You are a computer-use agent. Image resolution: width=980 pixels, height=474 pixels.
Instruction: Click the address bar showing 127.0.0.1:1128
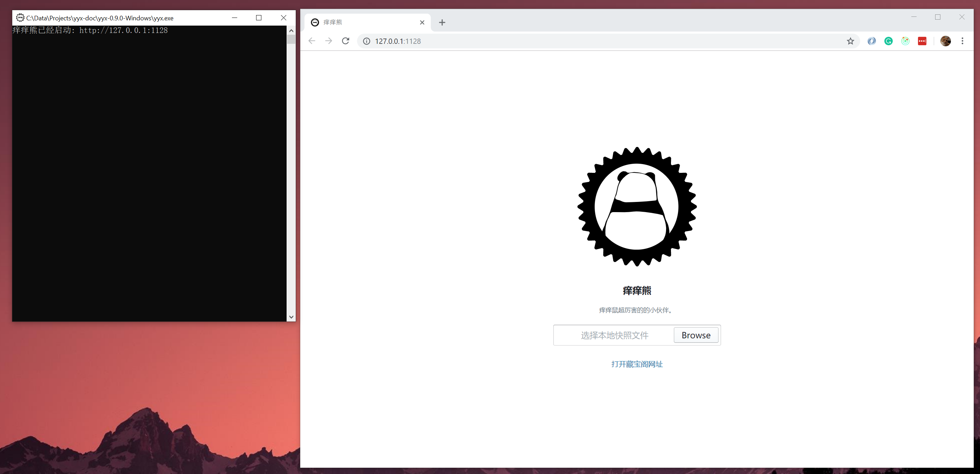571,41
